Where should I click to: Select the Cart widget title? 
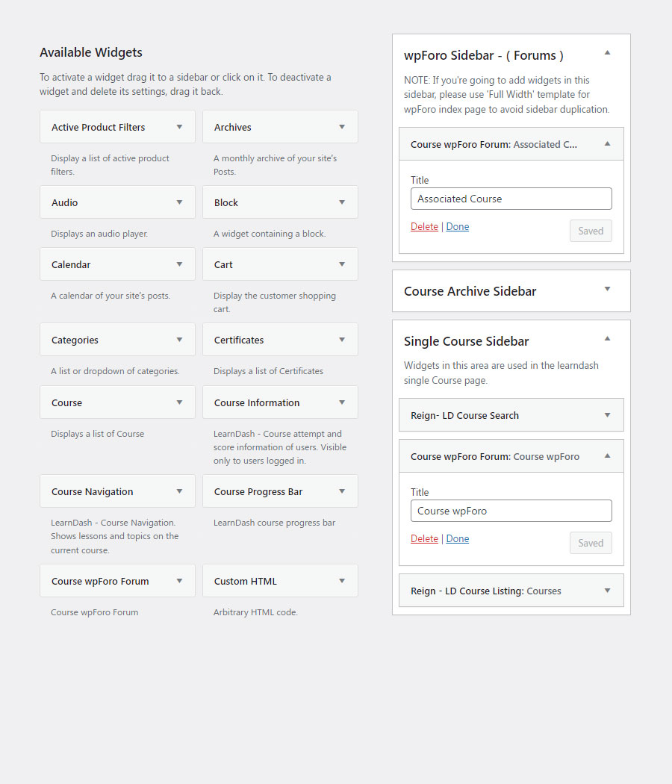(223, 264)
